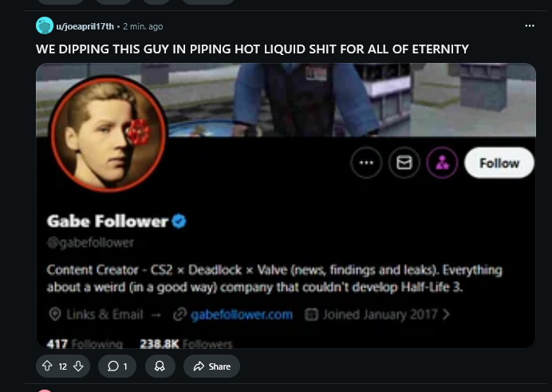Open the circled three-dot More menu
The width and height of the screenshot is (552, 392).
pyautogui.click(x=366, y=163)
